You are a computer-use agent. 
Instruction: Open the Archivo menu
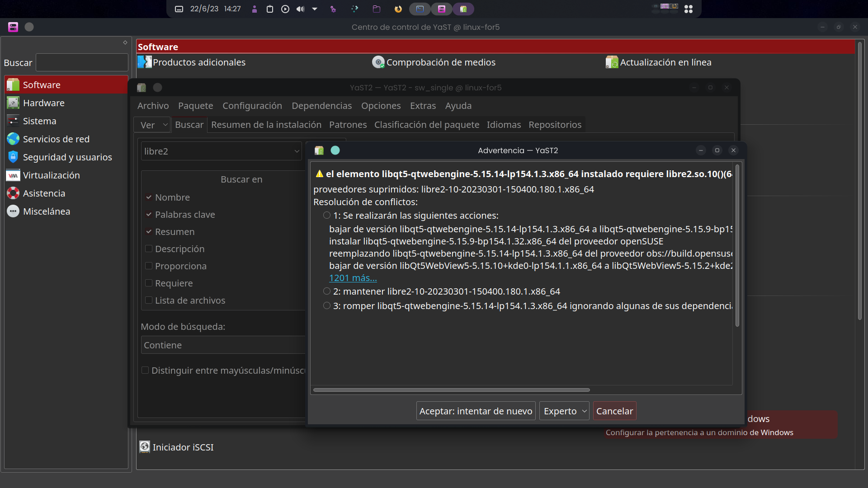pos(153,106)
